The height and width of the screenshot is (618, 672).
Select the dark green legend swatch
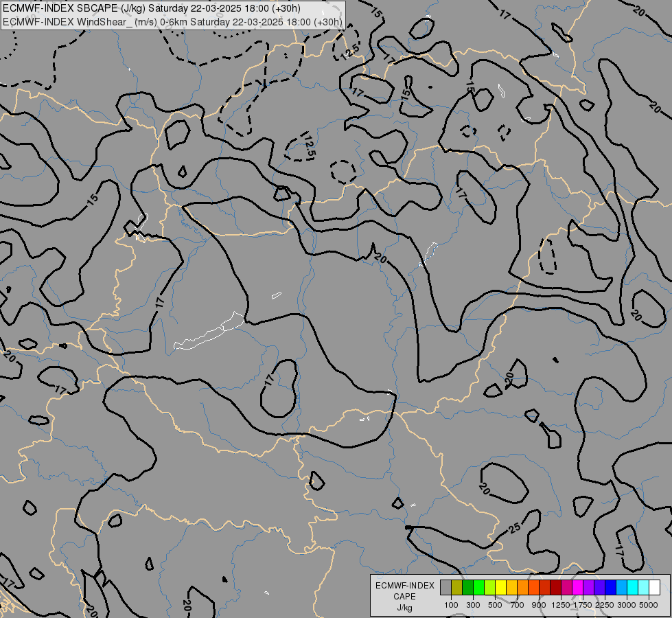click(467, 588)
